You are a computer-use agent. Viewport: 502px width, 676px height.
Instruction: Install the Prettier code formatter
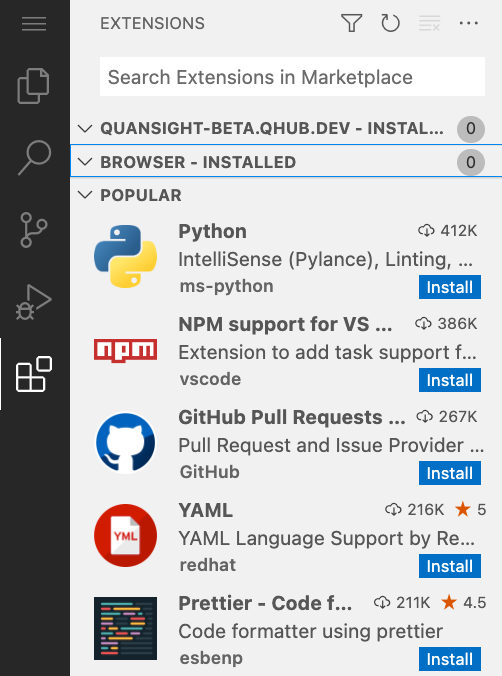[x=450, y=659]
